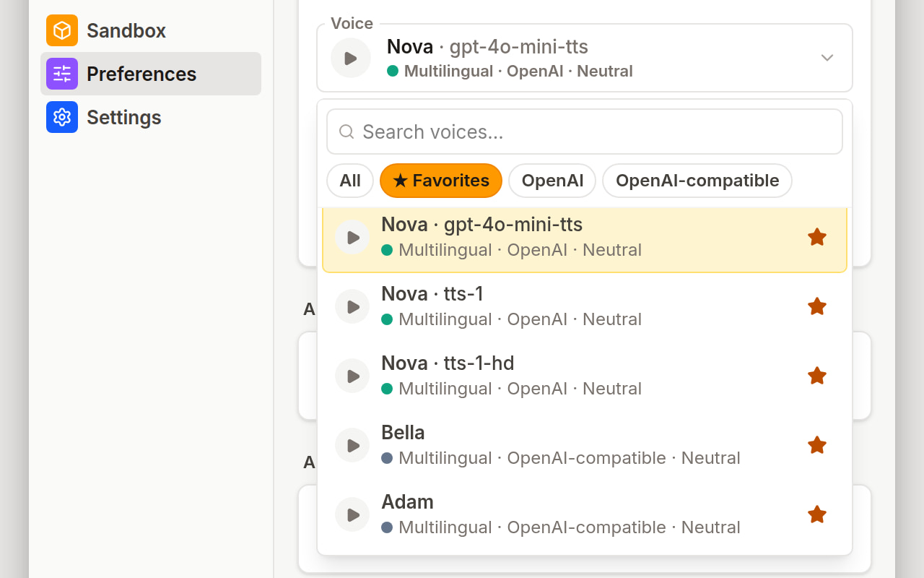
Task: Play Nova gpt-4o-mini-tts list preview
Action: point(352,237)
